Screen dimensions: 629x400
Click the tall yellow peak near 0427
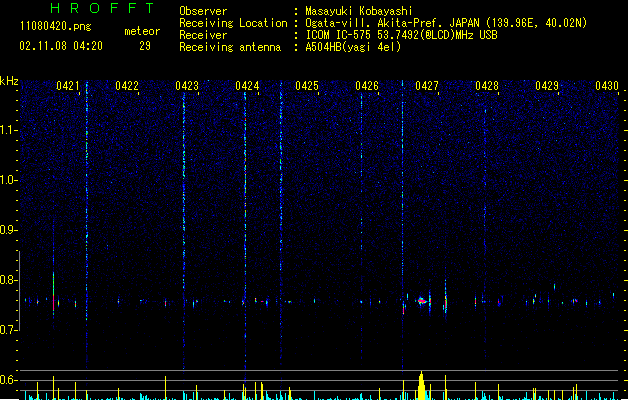coord(421,386)
